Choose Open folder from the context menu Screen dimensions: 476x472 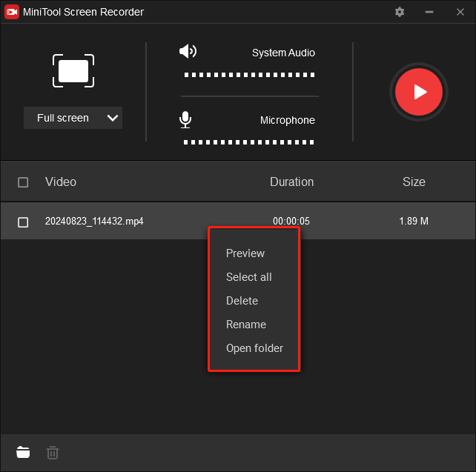254,348
